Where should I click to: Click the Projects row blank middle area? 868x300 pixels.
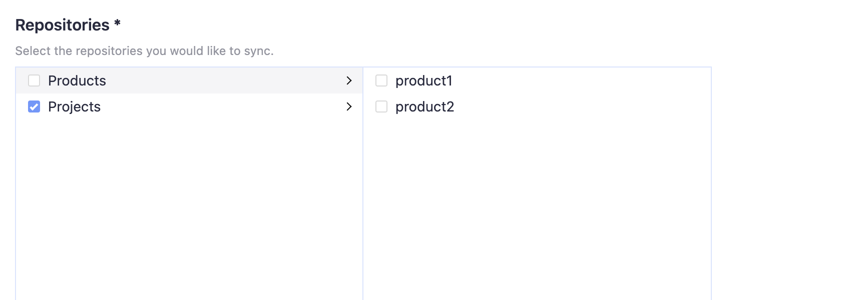(225, 106)
